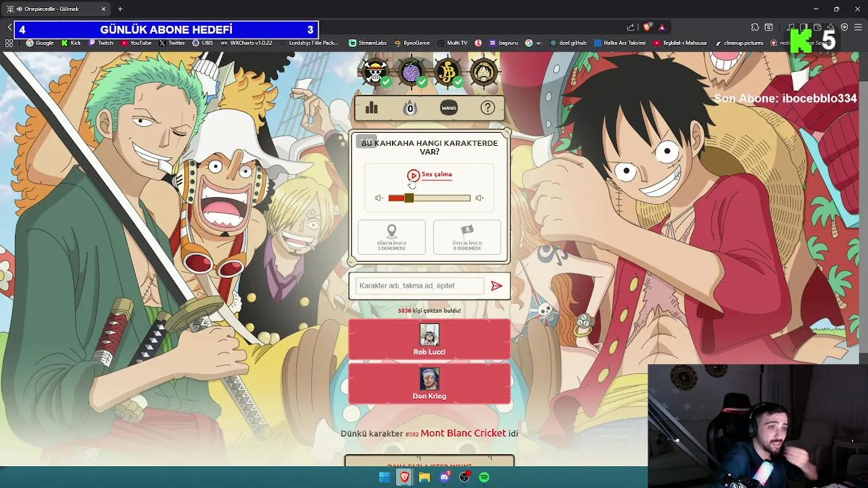The image size is (868, 488).
Task: Open the ByrioGame bookmark
Action: point(412,43)
